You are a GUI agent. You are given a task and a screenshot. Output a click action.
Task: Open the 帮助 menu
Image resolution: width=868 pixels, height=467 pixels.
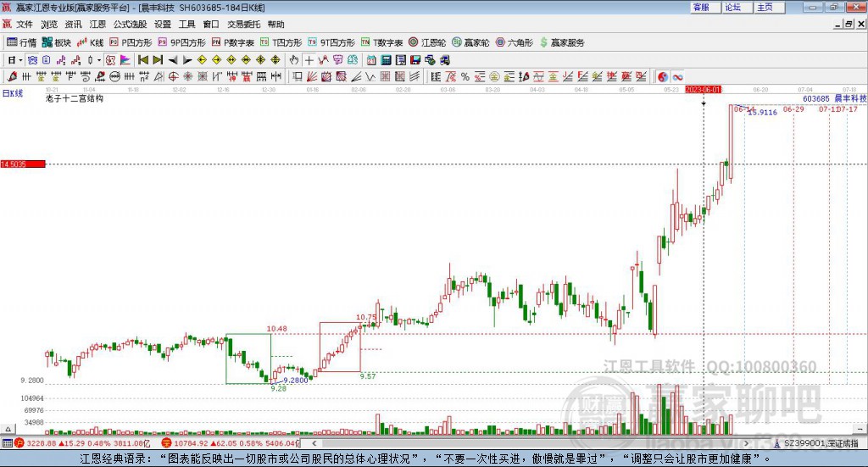pos(275,25)
